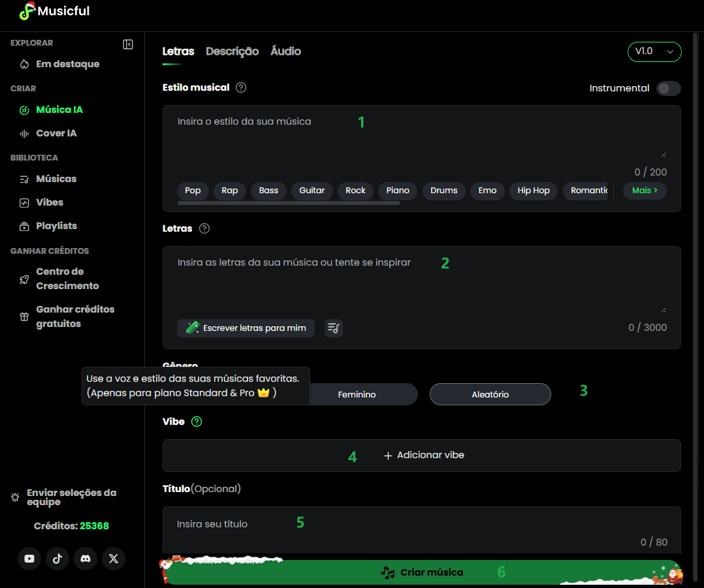This screenshot has width=704, height=588.
Task: Click Escrever letras para mim
Action: click(246, 328)
